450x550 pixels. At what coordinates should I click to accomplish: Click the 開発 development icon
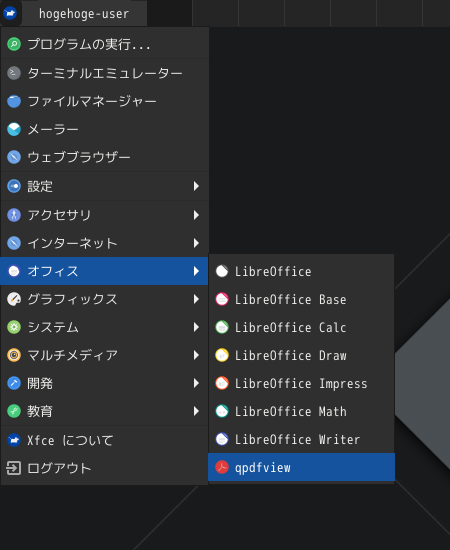[14, 383]
